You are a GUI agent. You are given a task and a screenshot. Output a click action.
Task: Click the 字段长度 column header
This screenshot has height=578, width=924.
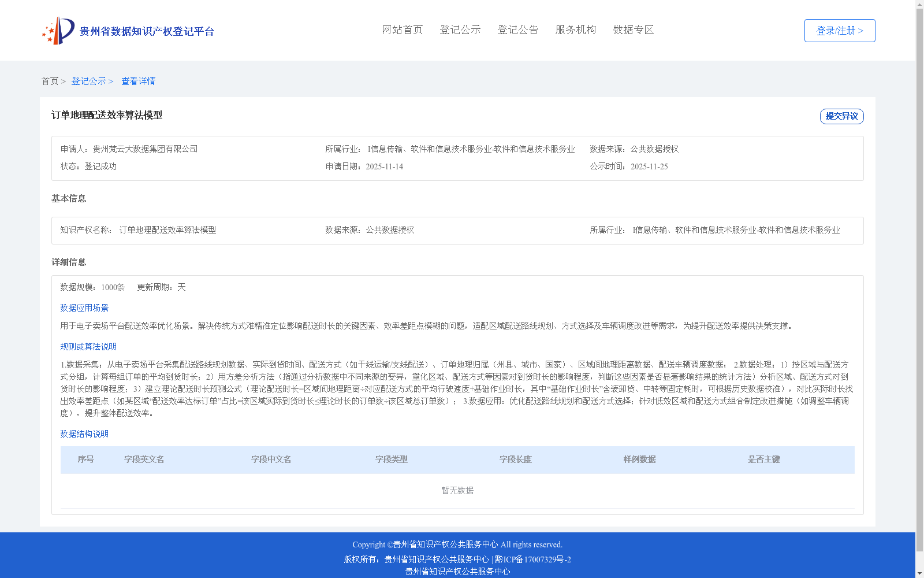[516, 460]
